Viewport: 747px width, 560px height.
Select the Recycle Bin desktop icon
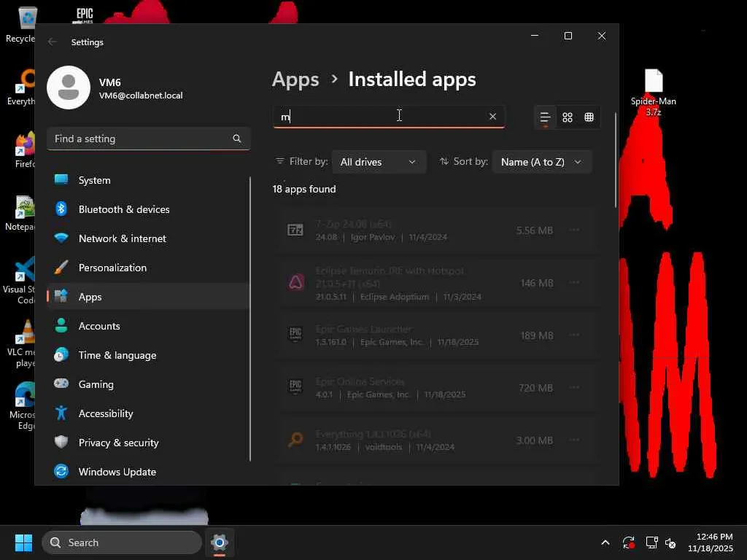[x=20, y=25]
